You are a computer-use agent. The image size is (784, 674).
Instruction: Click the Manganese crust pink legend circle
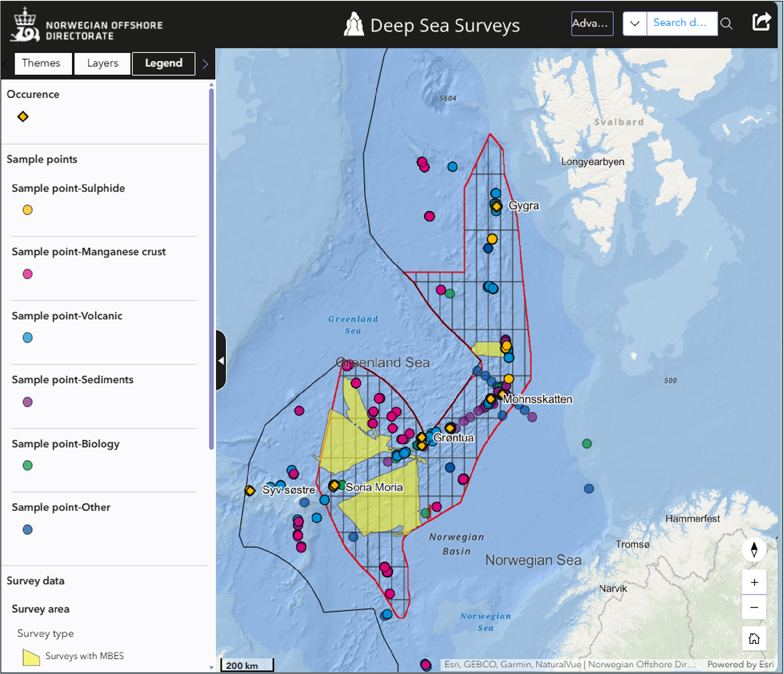point(27,274)
